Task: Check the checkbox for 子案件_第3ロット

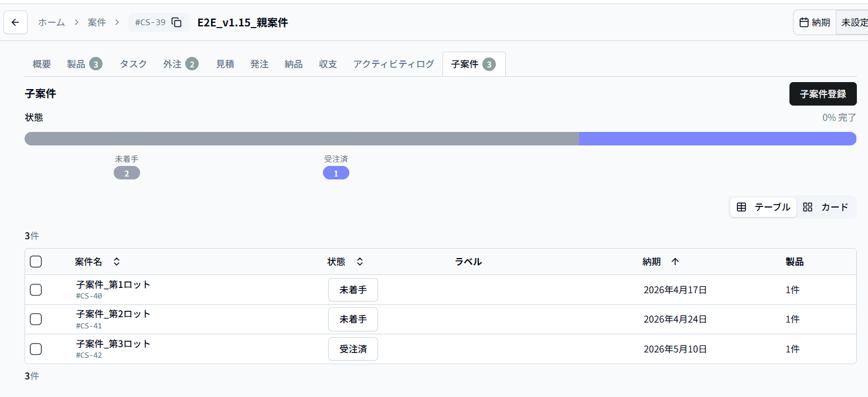Action: point(36,348)
